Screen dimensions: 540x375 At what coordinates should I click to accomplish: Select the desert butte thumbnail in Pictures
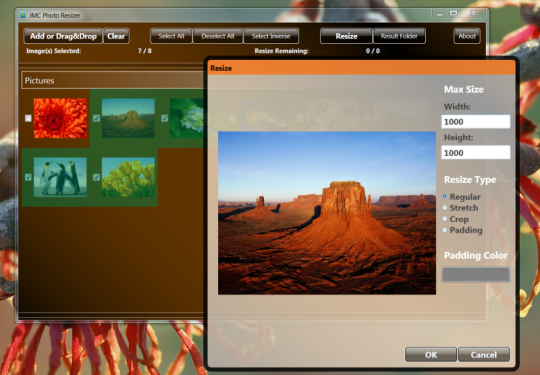tap(128, 118)
